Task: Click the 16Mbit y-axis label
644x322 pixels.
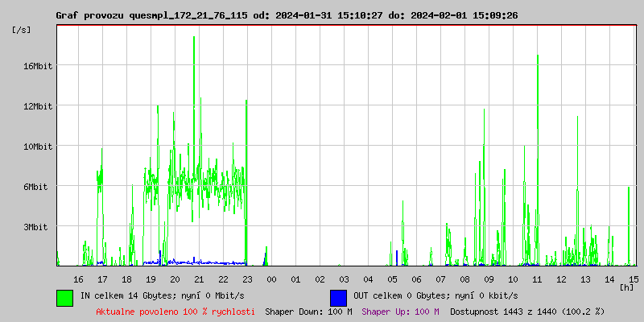Action: pyautogui.click(x=38, y=66)
